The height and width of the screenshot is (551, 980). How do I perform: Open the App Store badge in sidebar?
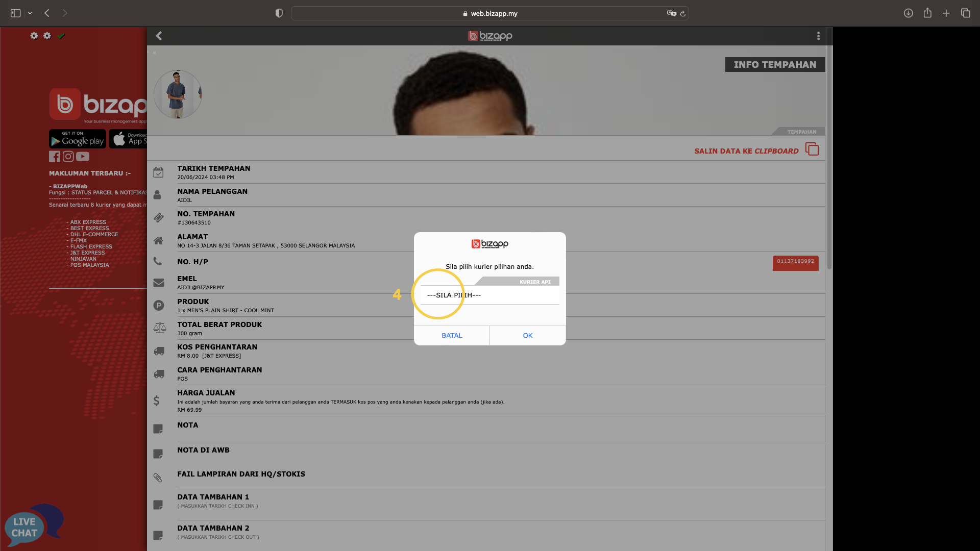tap(128, 139)
